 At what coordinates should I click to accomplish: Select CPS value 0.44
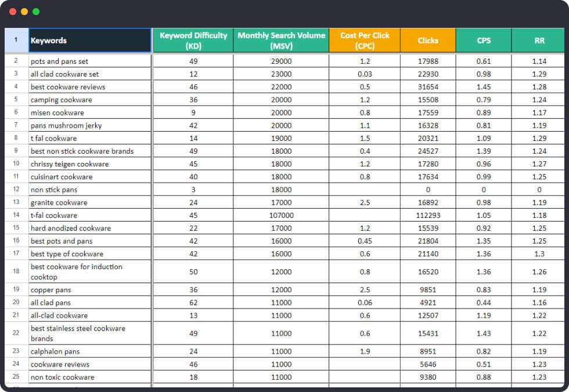[484, 303]
